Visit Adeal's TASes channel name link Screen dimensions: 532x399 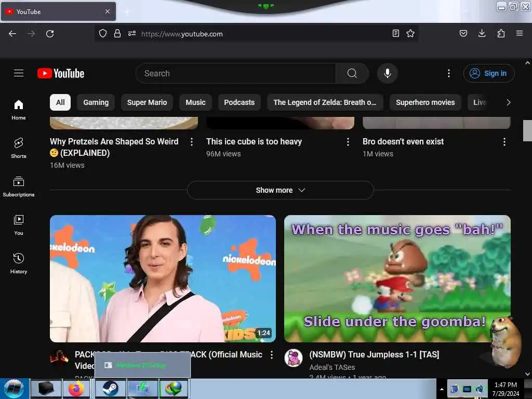pos(332,367)
